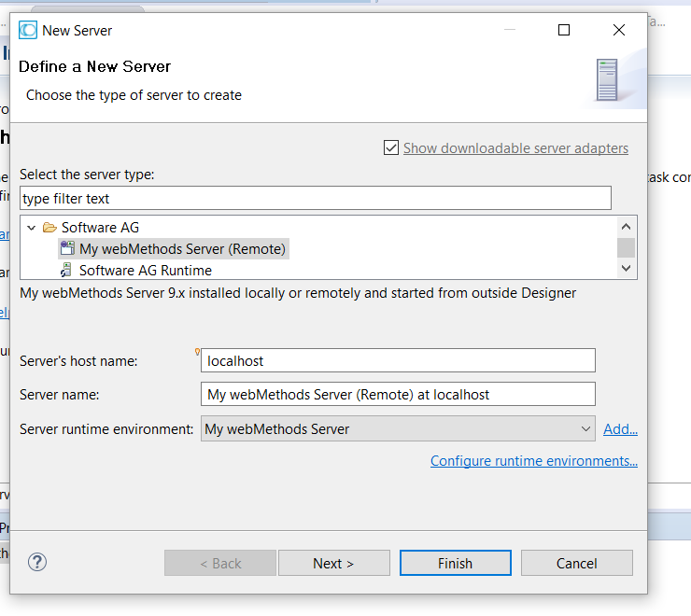
Task: Click the Cancel button
Action: click(x=576, y=563)
